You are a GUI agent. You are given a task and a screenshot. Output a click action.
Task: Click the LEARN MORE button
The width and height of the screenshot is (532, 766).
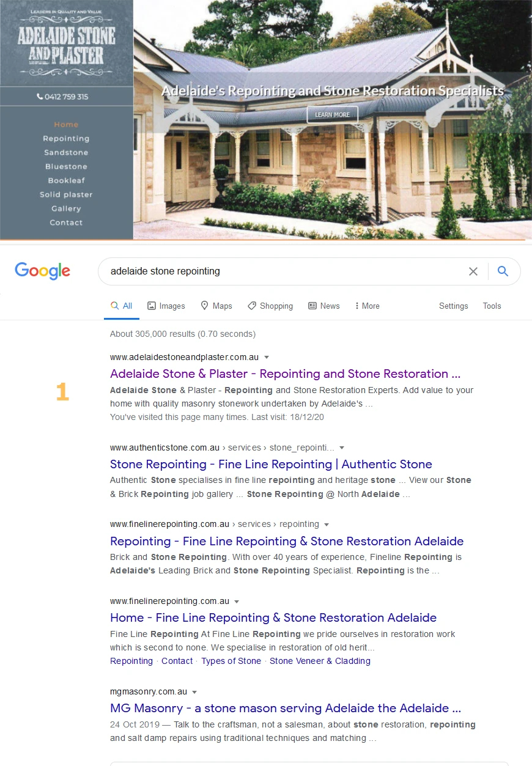(332, 114)
